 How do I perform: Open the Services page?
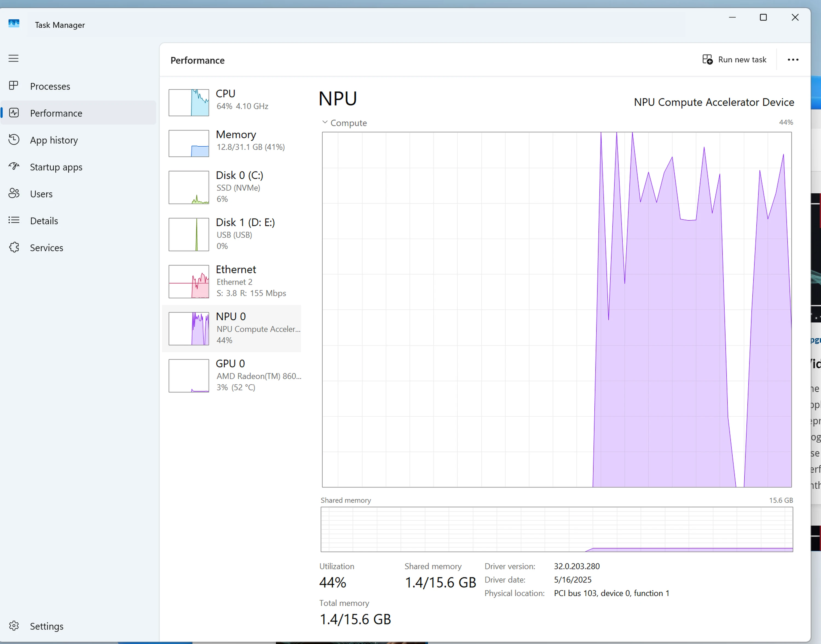pos(46,247)
